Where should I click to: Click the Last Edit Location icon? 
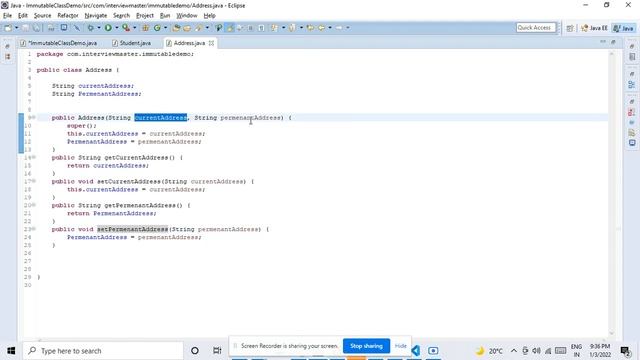[310, 28]
